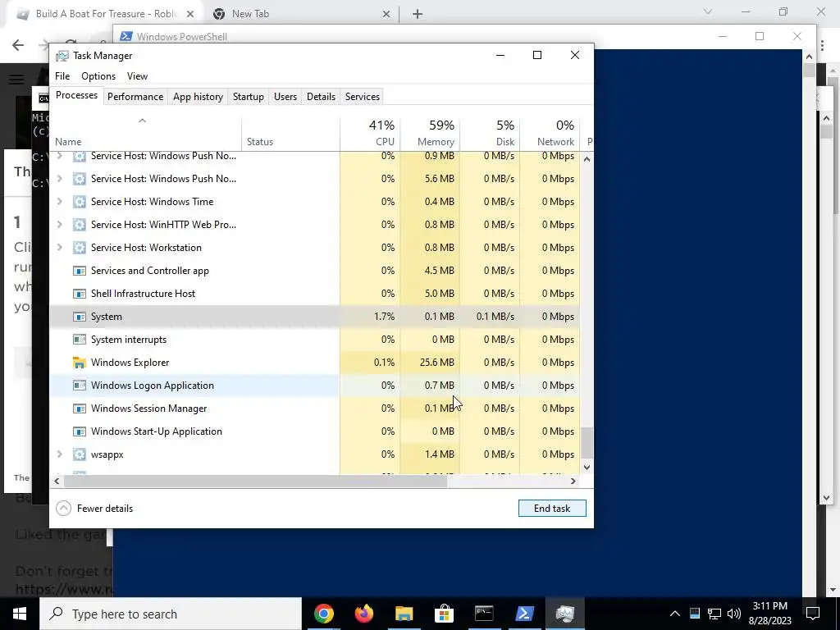Viewport: 840px width, 630px height.
Task: Click the Service Host: WinHTTP Web Pro gear icon
Action: (x=80, y=225)
